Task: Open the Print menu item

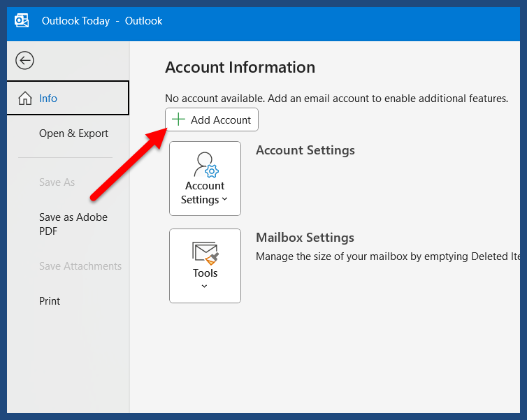Action: tap(50, 301)
